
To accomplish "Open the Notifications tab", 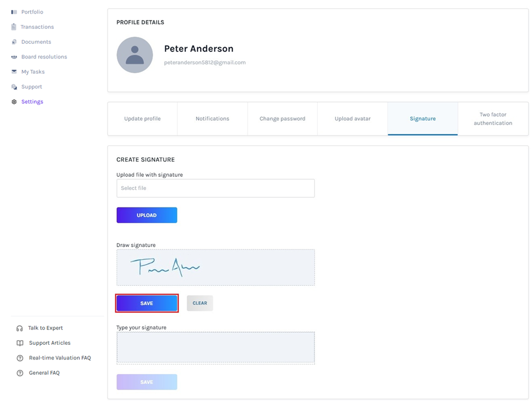I will coord(212,119).
